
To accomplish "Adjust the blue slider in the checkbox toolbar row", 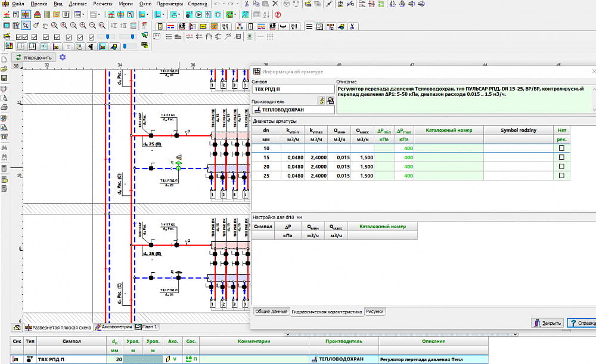I will [x=108, y=36].
